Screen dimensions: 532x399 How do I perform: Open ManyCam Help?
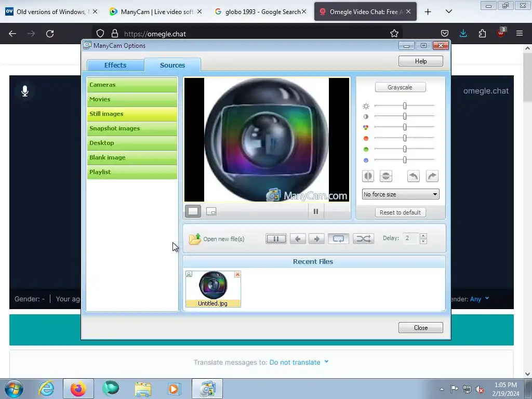click(x=421, y=61)
